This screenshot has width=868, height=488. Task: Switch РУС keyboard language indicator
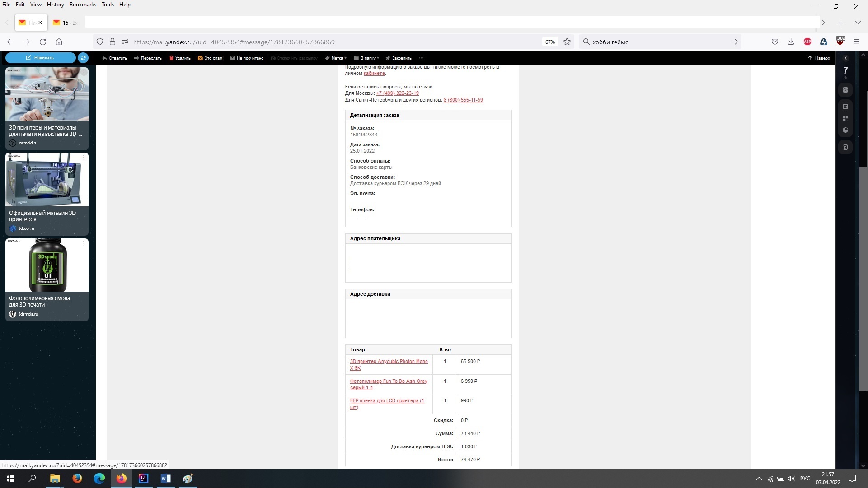[x=805, y=479]
